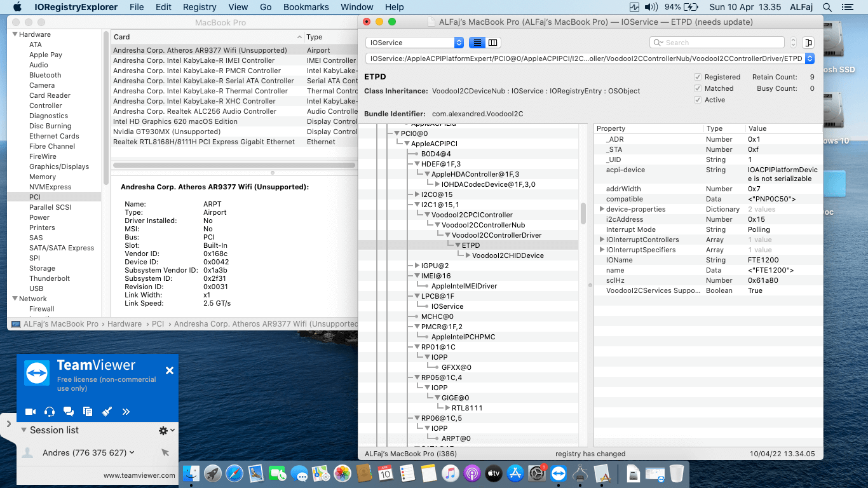
Task: Start TeamViewer video camera session
Action: click(30, 412)
